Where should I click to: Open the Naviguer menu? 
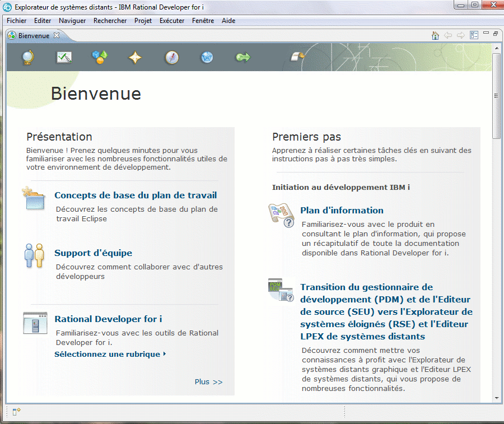pyautogui.click(x=72, y=21)
